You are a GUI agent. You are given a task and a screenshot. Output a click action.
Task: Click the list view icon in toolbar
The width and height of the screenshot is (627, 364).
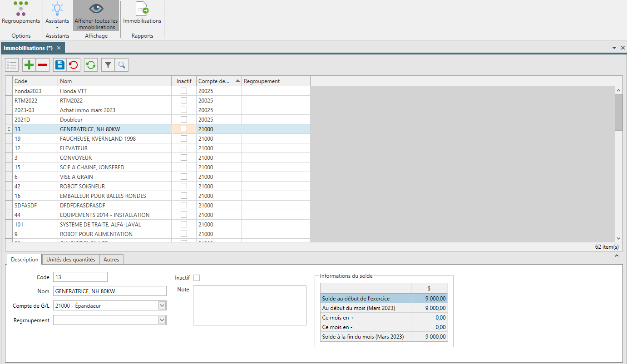tap(12, 65)
